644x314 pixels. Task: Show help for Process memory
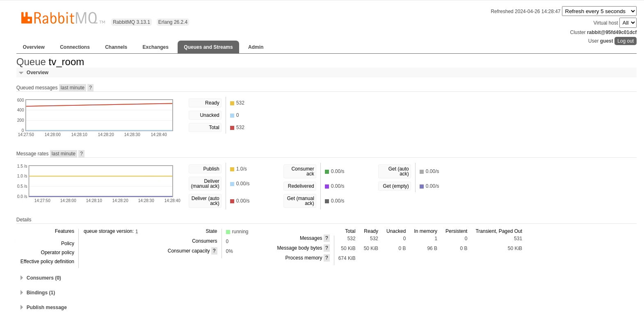point(327,258)
